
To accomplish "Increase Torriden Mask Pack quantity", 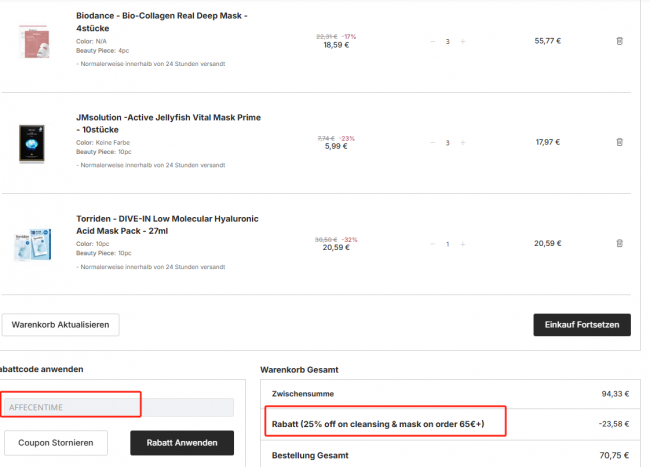I will (463, 244).
